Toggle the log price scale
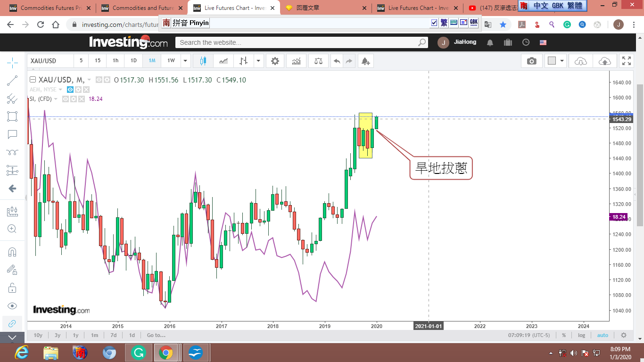The image size is (644, 362). 582,335
